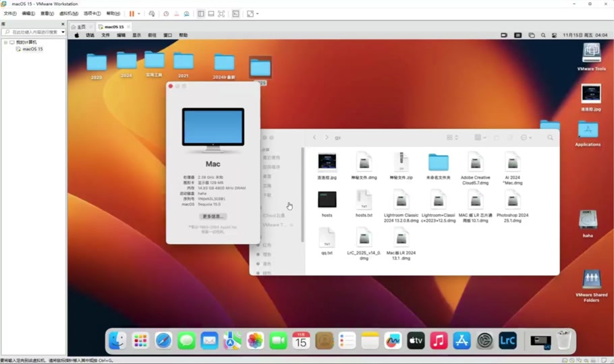Screen dimensions: 614x364
Task: Open the VMware 帮助 menu
Action: tap(113, 13)
